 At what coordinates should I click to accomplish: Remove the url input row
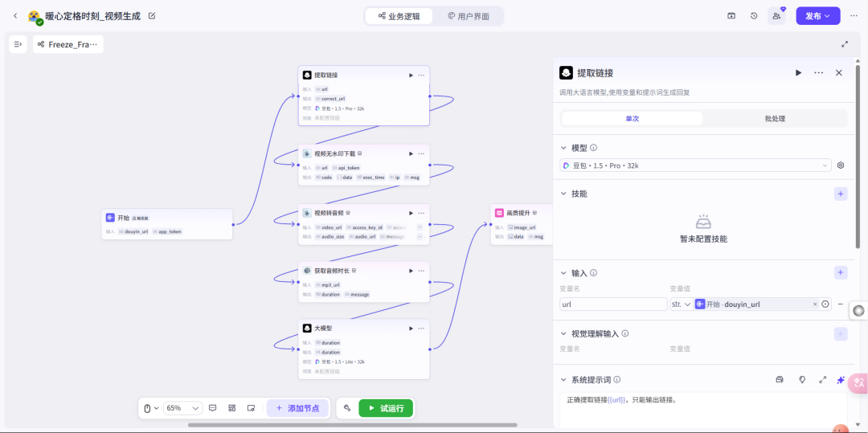(841, 304)
